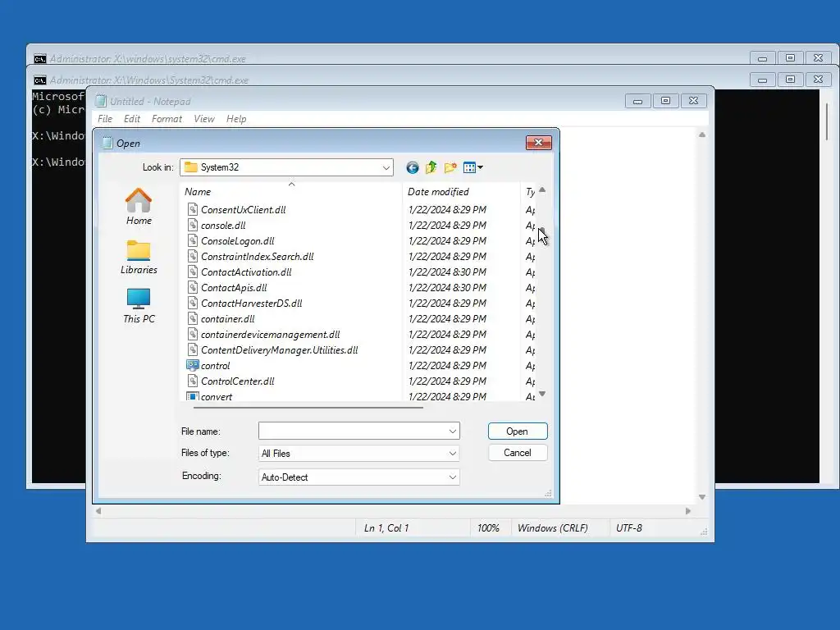The width and height of the screenshot is (840, 630).
Task: Expand the Look in System32 dropdown
Action: click(386, 167)
